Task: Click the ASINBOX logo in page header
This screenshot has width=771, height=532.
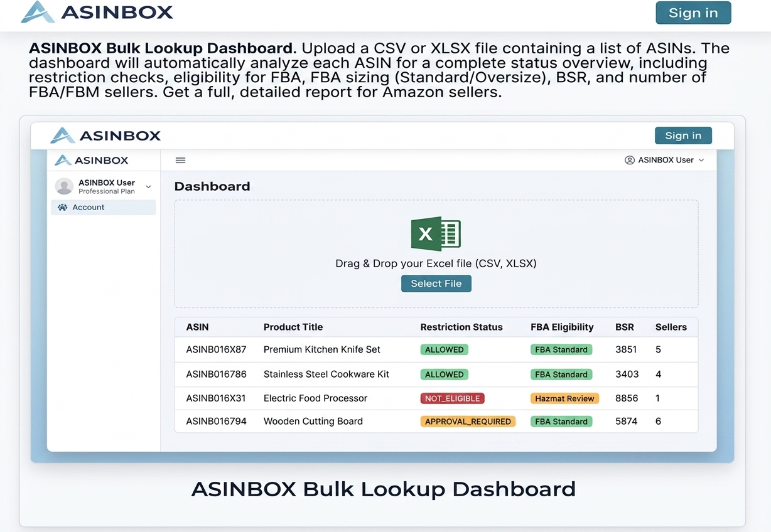Action: tap(97, 12)
